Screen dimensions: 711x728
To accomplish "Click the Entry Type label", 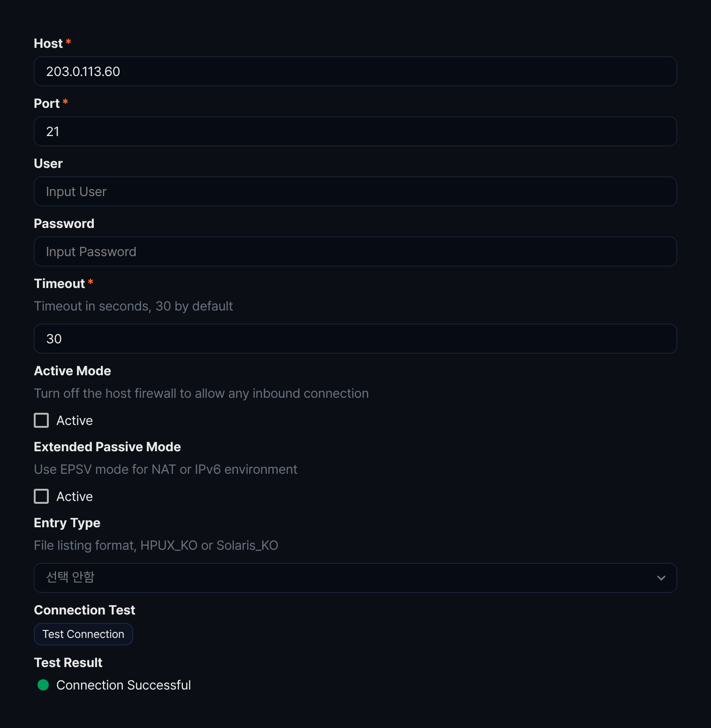I will [x=67, y=523].
